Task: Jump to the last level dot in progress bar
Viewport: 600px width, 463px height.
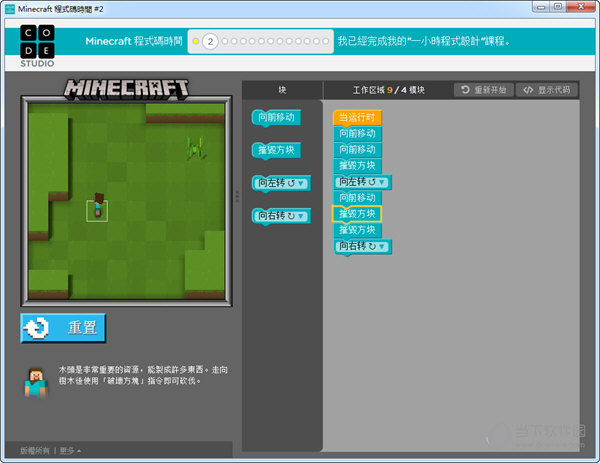Action: tap(326, 41)
